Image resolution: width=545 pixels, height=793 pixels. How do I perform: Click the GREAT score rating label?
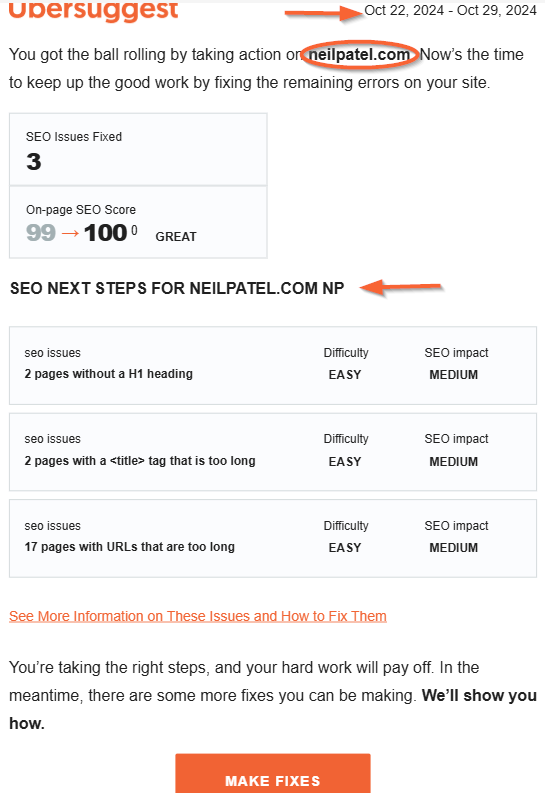[176, 237]
